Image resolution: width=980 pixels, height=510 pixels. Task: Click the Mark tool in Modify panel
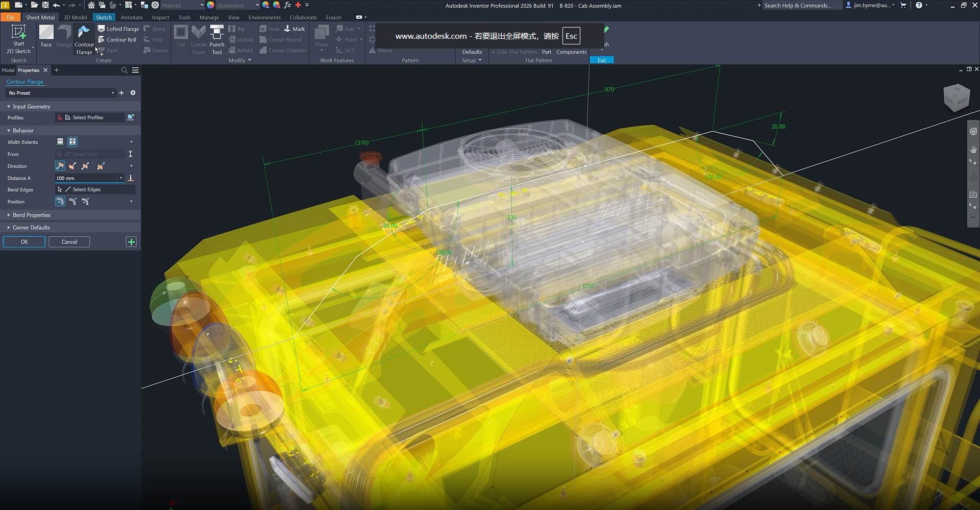pos(295,29)
